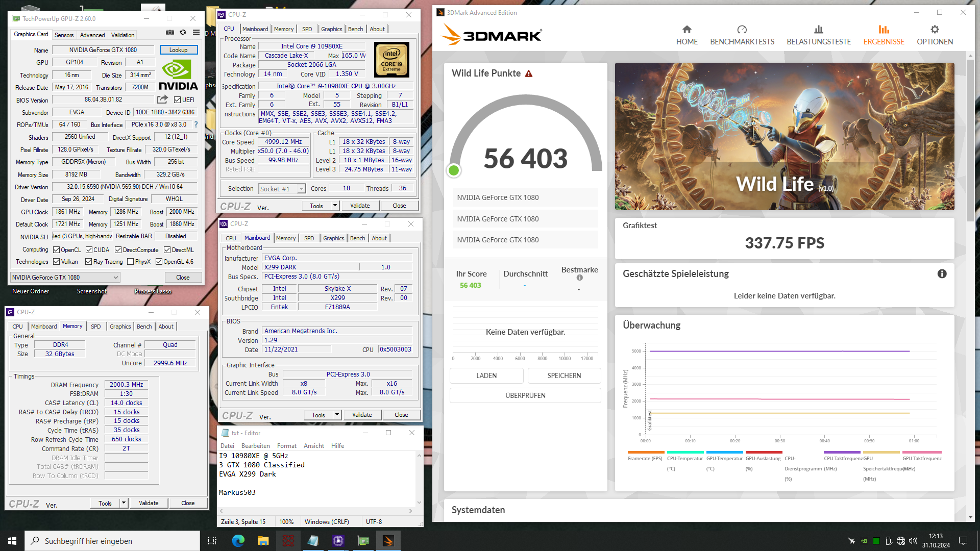Click Intel Core i9 Extreme badge in CPU-Z

(x=391, y=60)
